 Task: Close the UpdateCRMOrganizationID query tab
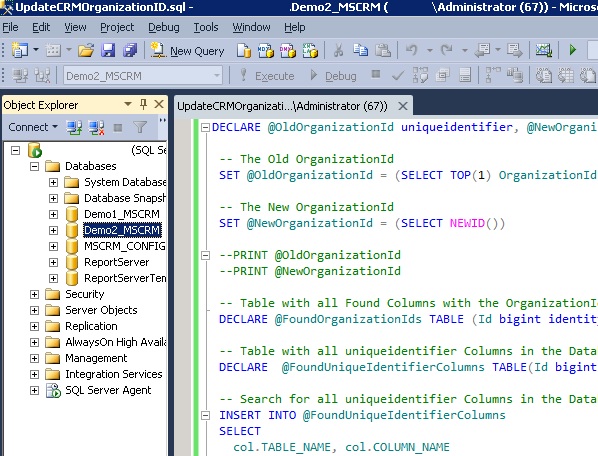(403, 106)
